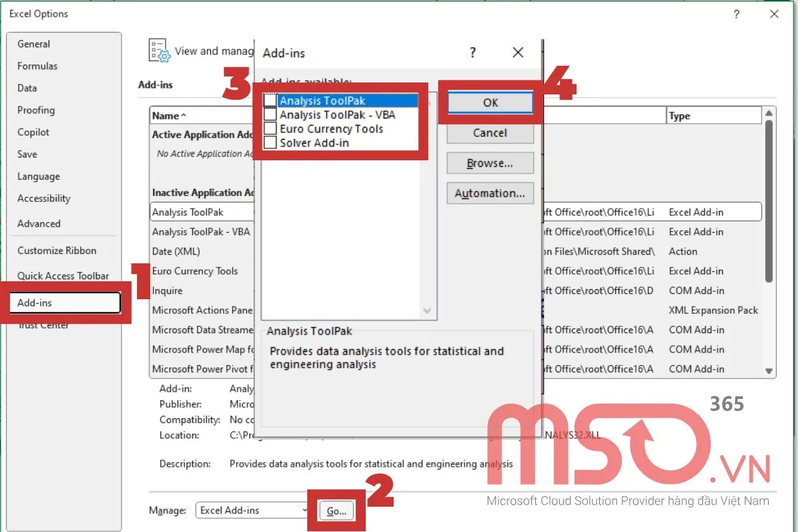The image size is (798, 532).
Task: Click the Help question mark on Excel Options title bar
Action: coord(736,14)
